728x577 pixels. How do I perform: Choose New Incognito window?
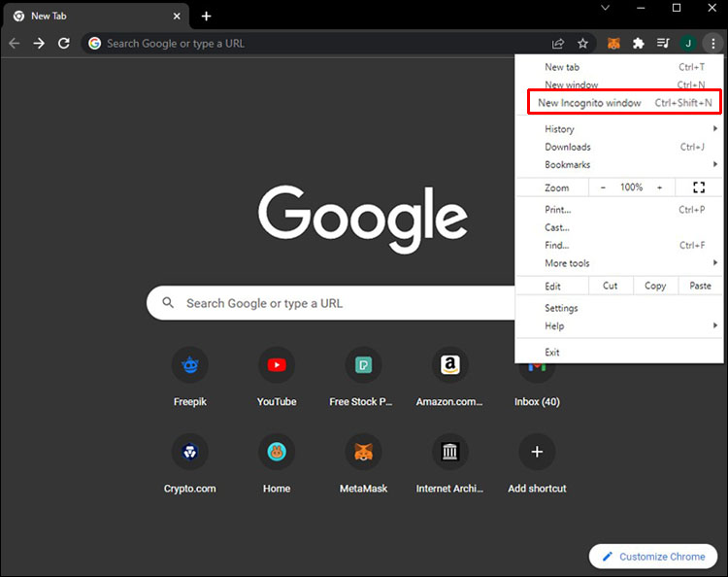click(624, 102)
